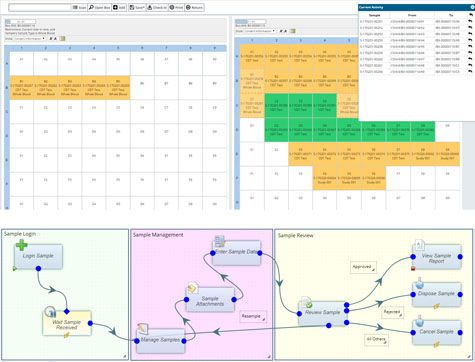Select orange cell B1 in the left box grid

(22, 88)
